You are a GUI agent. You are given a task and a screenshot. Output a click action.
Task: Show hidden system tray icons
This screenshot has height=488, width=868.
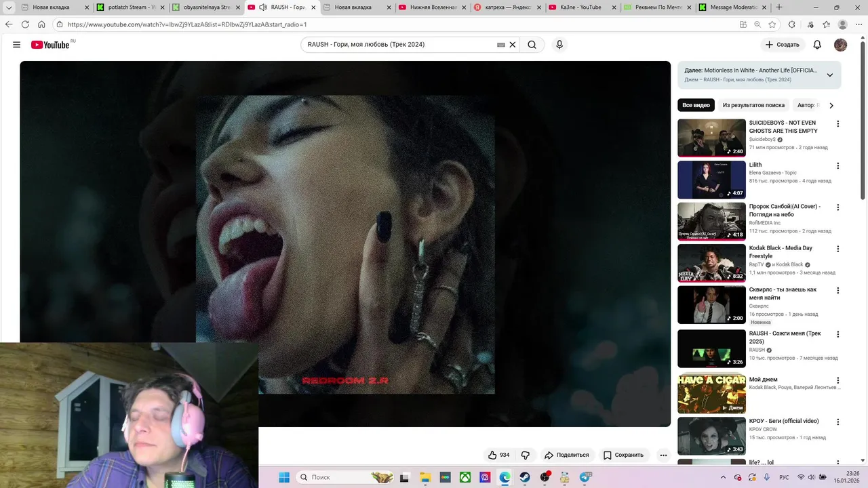(x=723, y=477)
